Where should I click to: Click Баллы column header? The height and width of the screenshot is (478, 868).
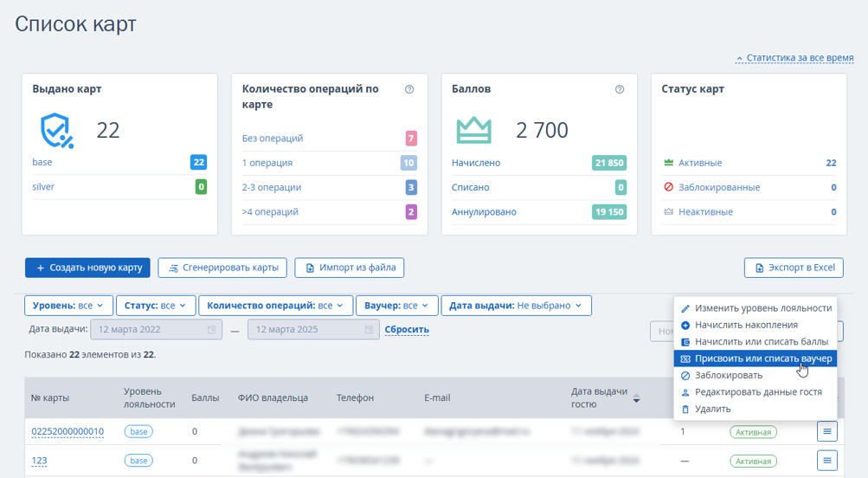coord(205,397)
